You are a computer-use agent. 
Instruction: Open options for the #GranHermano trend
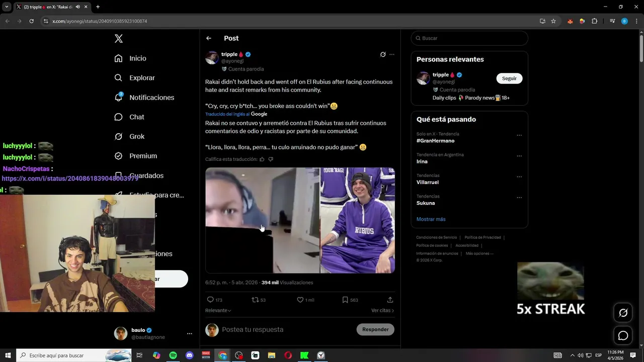pyautogui.click(x=519, y=135)
